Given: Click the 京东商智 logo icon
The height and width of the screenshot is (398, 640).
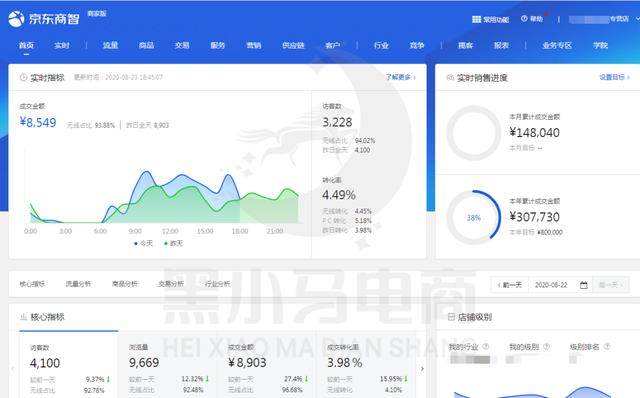Looking at the screenshot, I should 16,19.
